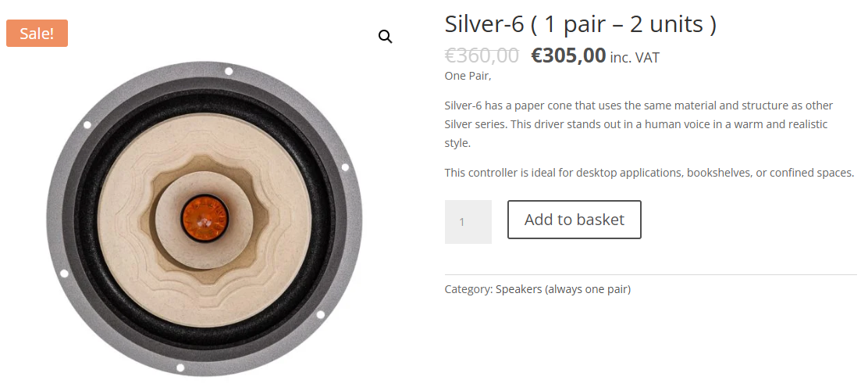Click the One Pair, text line
The image size is (868, 390).
click(x=468, y=76)
